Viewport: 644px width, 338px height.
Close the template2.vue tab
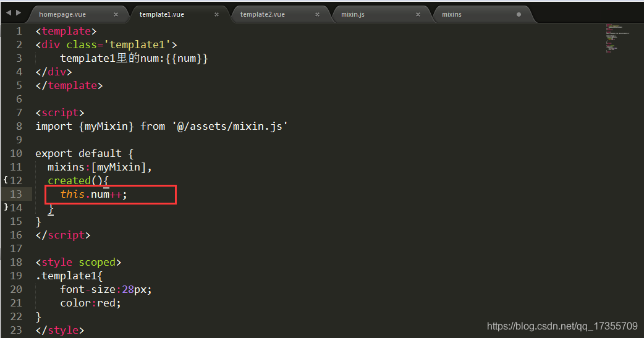317,14
